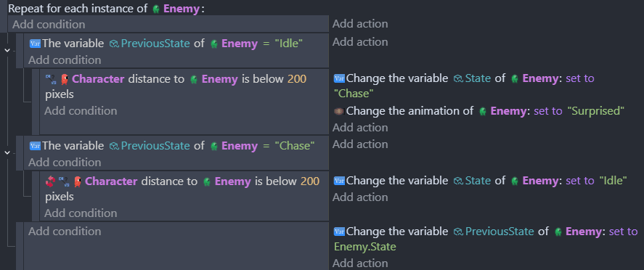Collapse the PreviousState "Idle" event chevron
Screen dimensions: 644x270
(x=7, y=50)
